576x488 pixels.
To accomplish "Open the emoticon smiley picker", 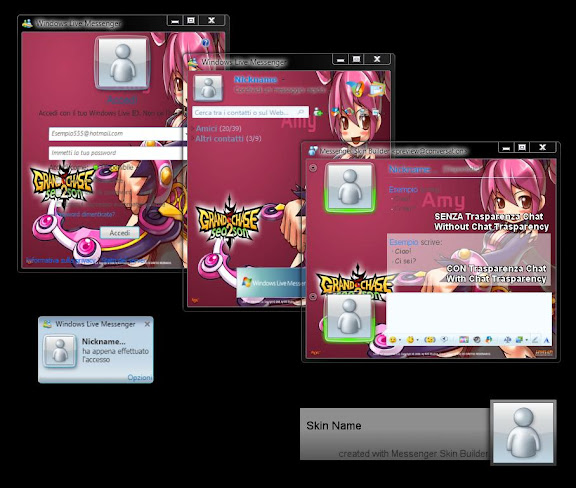I will 393,340.
